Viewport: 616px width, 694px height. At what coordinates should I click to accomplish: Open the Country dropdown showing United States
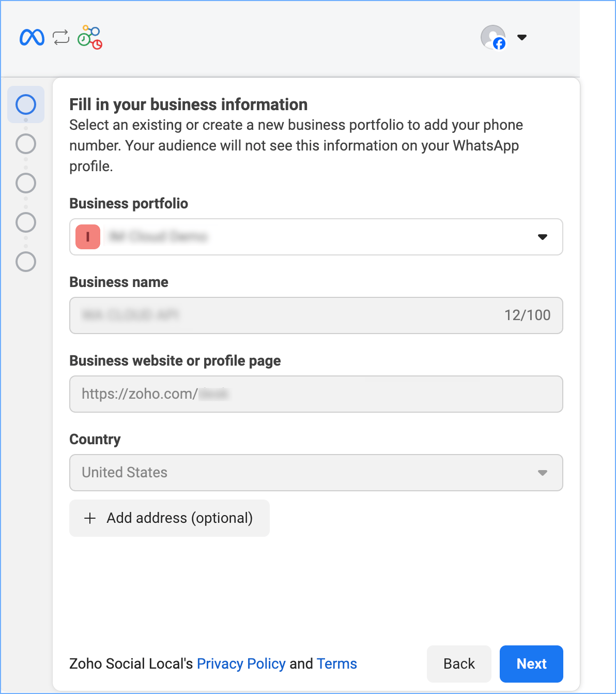point(316,473)
